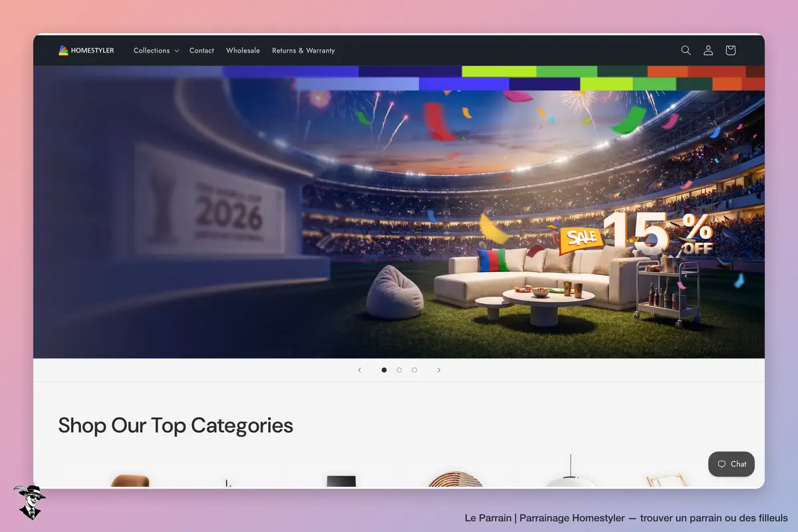
Task: View the shopping cart icon
Action: 730,51
